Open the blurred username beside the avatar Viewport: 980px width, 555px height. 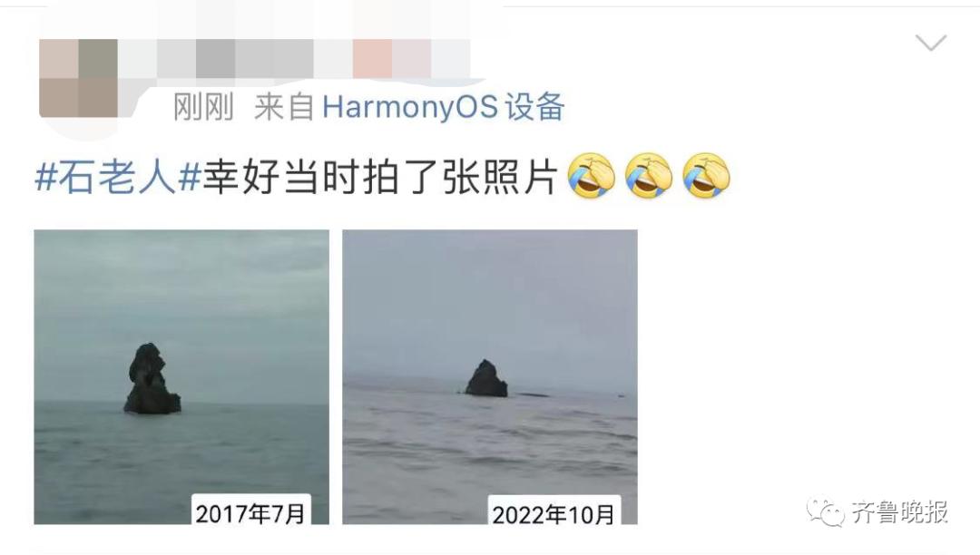[294, 59]
